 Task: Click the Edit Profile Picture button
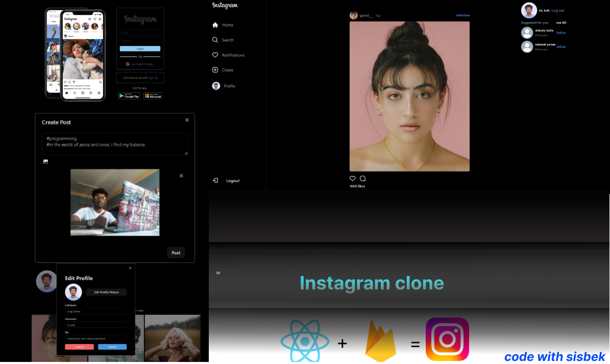coord(106,292)
